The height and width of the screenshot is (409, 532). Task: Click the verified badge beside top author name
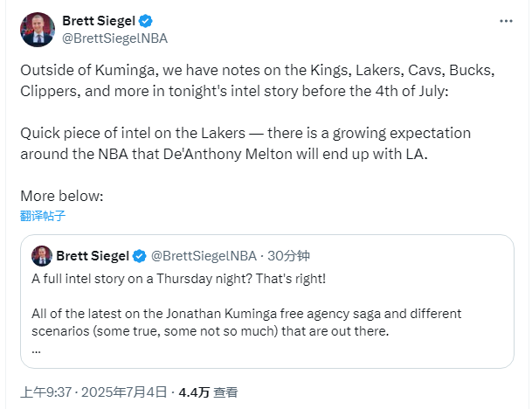[x=146, y=21]
